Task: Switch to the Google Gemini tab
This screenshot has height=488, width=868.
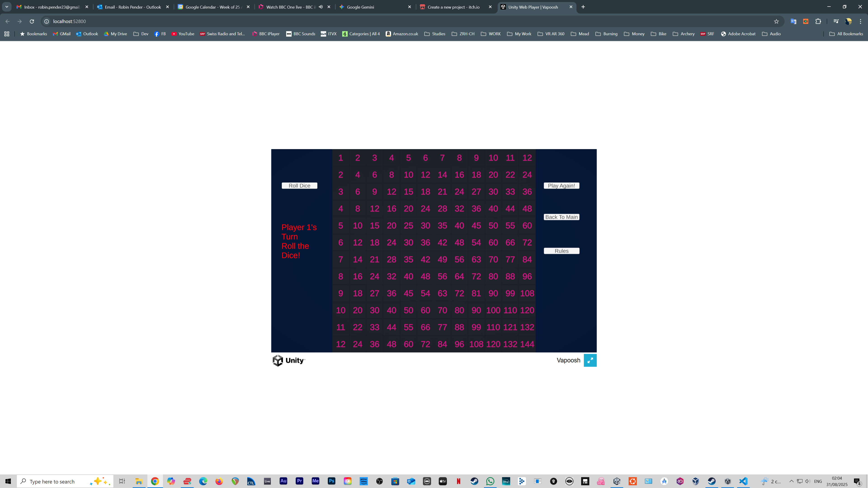Action: (360, 7)
